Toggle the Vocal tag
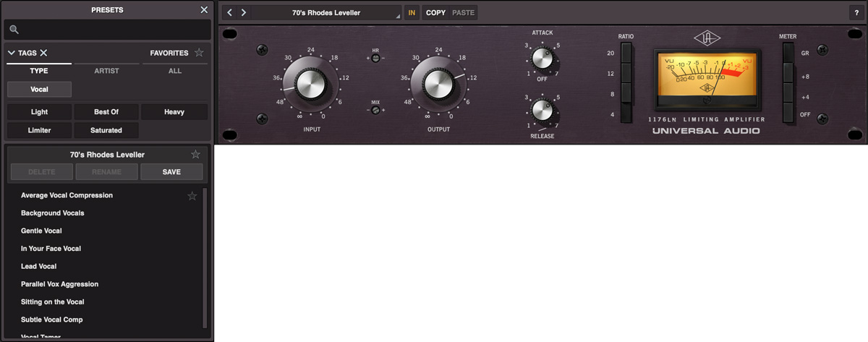This screenshot has width=868, height=342. point(39,89)
